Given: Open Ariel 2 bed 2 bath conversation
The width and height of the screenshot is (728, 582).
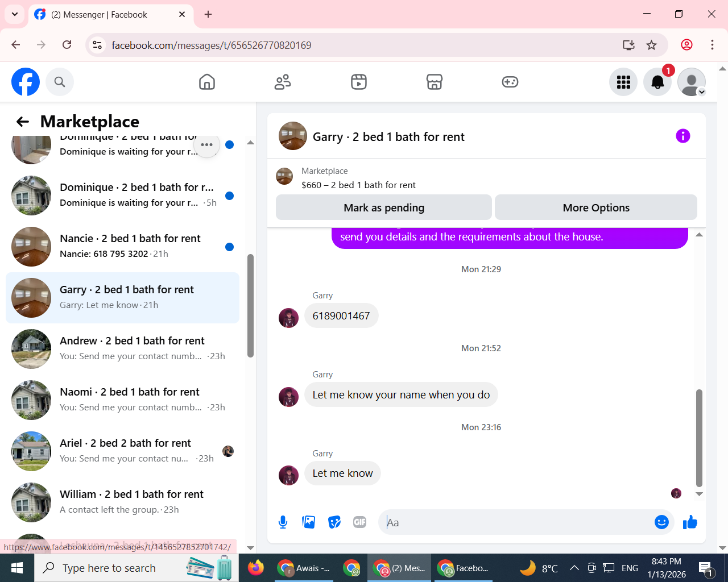Looking at the screenshot, I should coord(122,451).
